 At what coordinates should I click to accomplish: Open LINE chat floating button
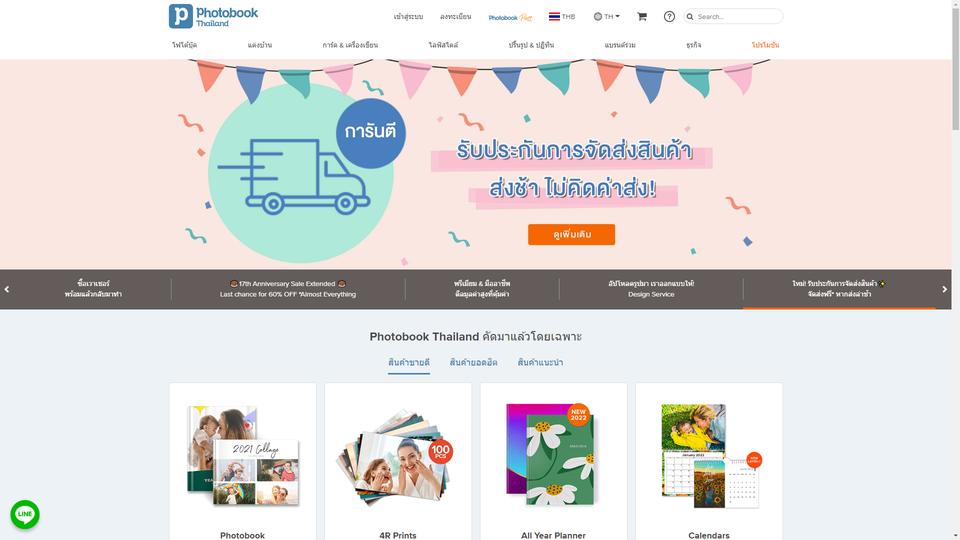[x=25, y=514]
